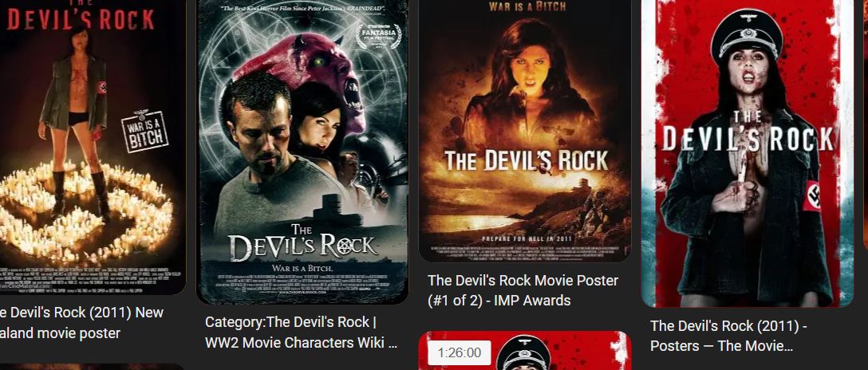Viewport: 868px width, 370px height.
Task: Click the 1:26:00 video duration badge
Action: pos(459,352)
